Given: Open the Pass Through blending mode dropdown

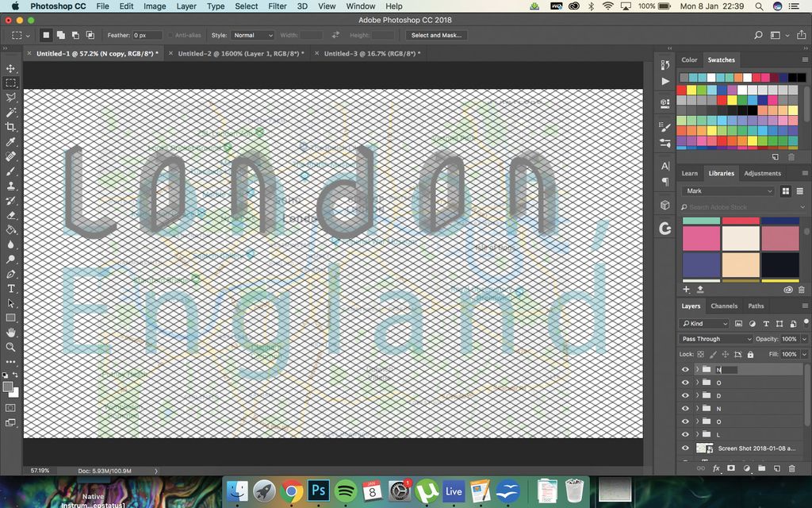Looking at the screenshot, I should 714,338.
